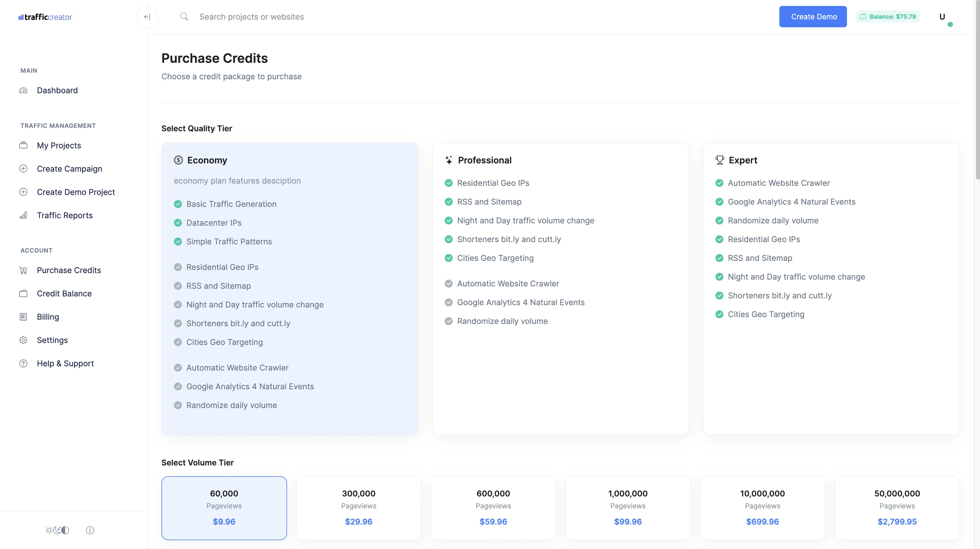Open Traffic Reports via bar chart icon
The height and width of the screenshot is (549, 980).
pos(23,215)
